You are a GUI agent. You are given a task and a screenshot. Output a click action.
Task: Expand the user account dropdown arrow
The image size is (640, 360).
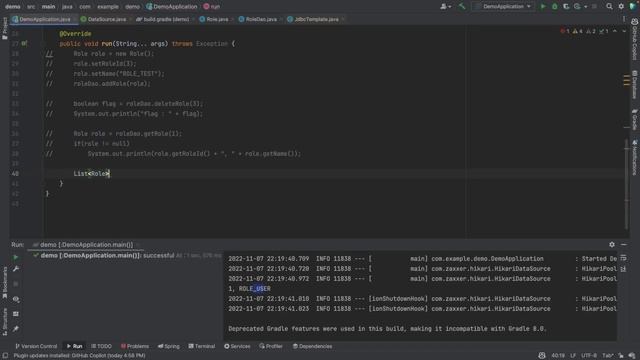point(450,7)
